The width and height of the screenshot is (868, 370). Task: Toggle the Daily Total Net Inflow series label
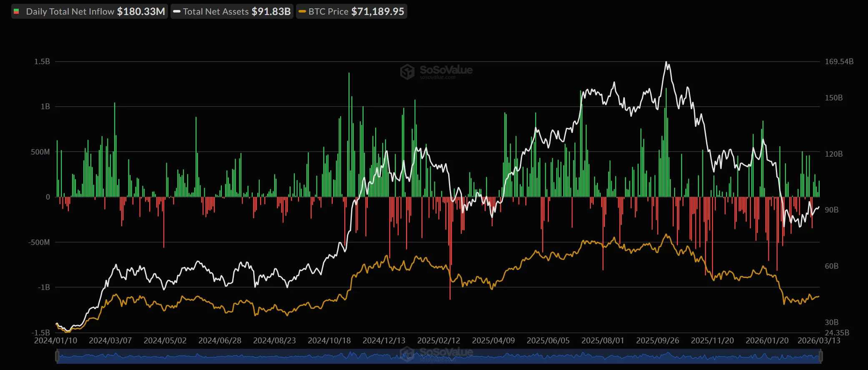(70, 12)
